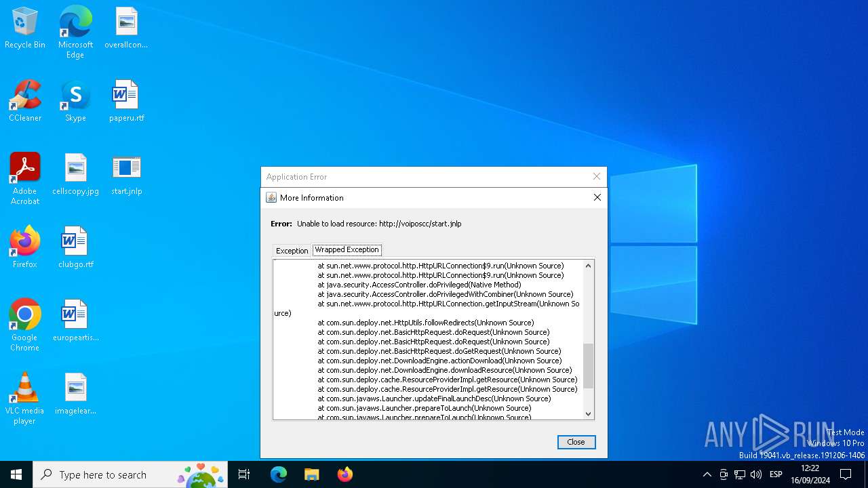Launch Firefox from the desktop
868x488 pixels.
coord(25,248)
